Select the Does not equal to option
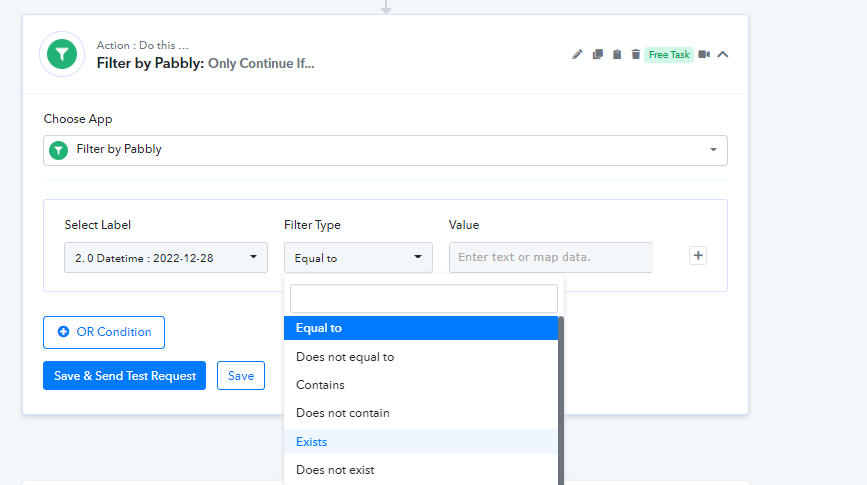867x485 pixels. pos(421,357)
